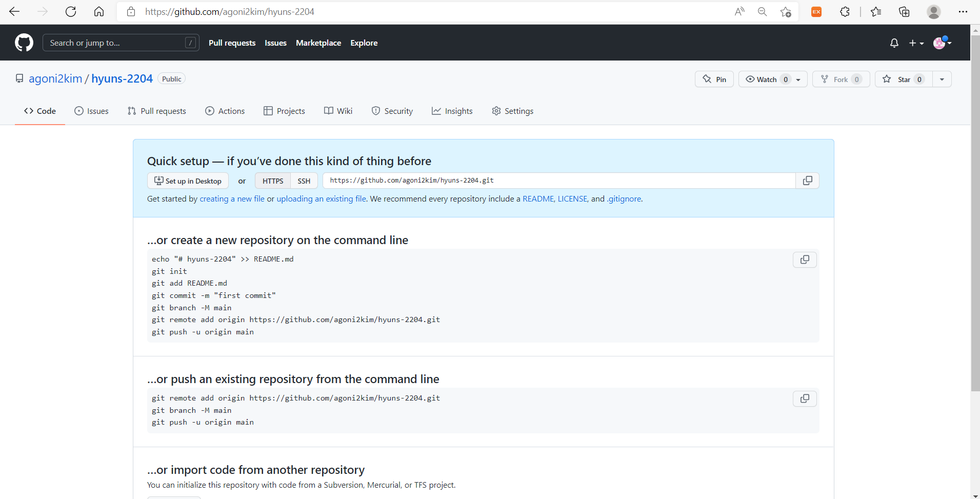Copy the repository HTTPS URL
Viewport: 980px width, 499px height.
[x=808, y=181]
